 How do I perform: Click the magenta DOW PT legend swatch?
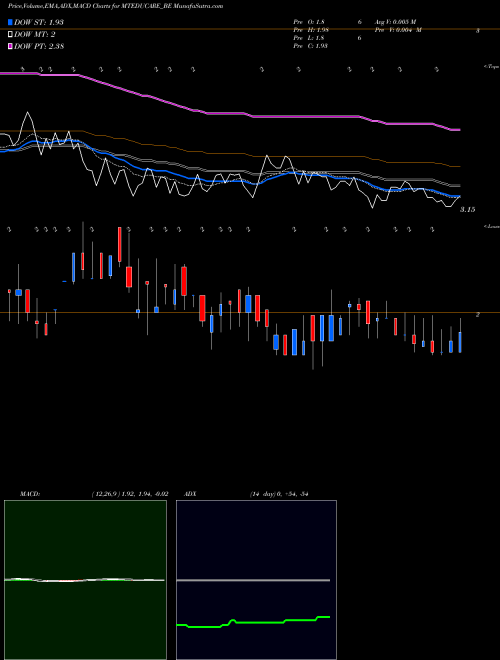[10, 47]
